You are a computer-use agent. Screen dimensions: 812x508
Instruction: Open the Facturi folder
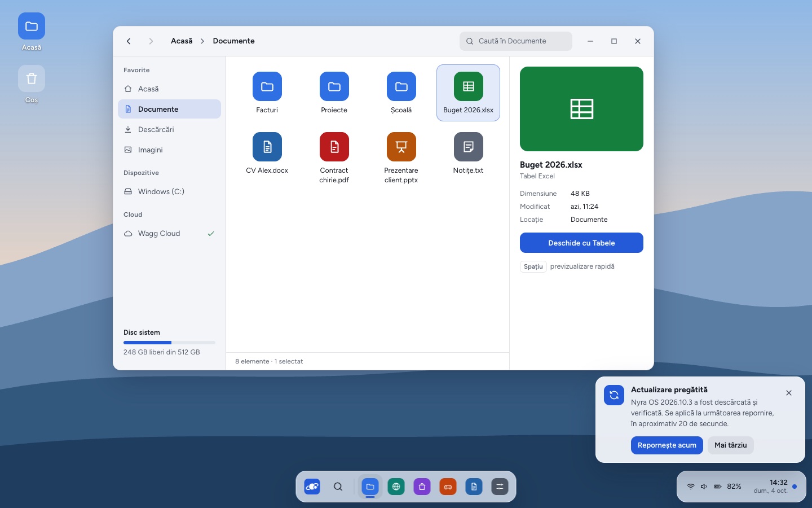(x=267, y=93)
